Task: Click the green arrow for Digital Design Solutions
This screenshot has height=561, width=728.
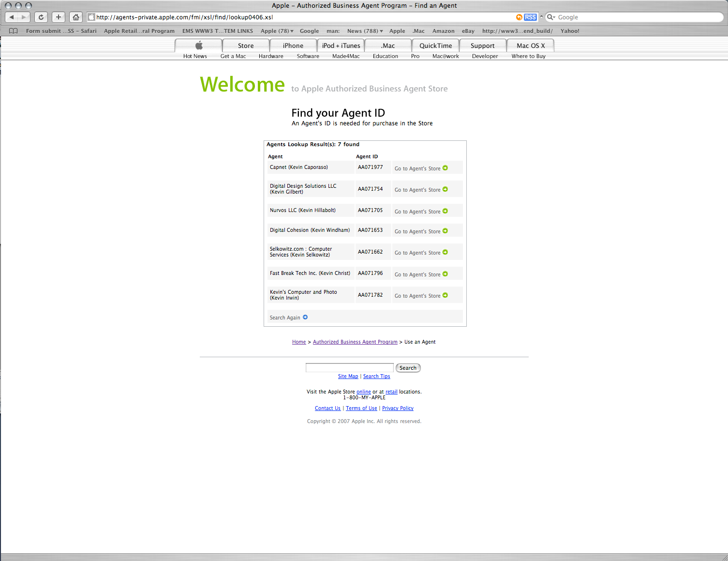Action: [x=445, y=189]
